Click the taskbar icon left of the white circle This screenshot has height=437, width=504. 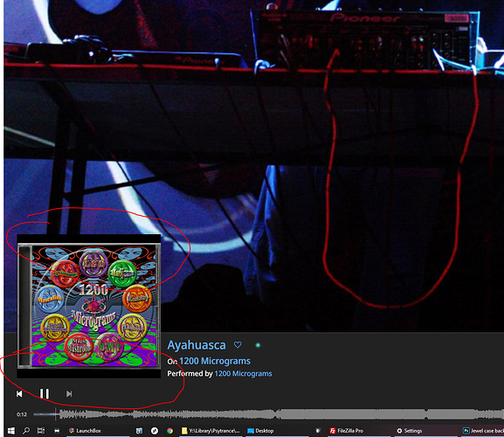tap(139, 431)
